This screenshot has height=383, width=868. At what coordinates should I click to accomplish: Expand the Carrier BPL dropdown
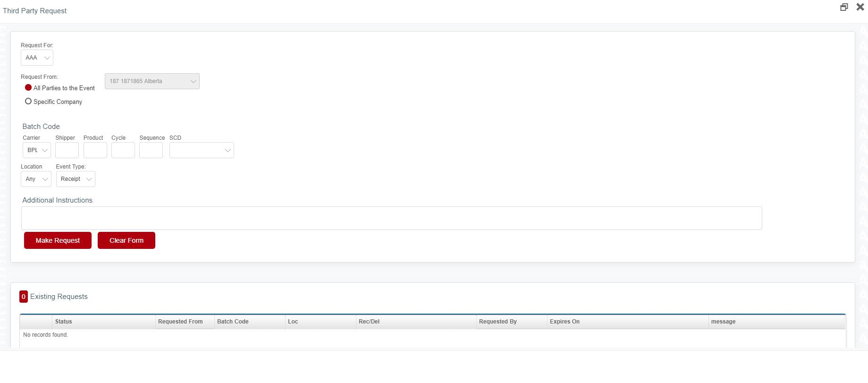coord(37,150)
